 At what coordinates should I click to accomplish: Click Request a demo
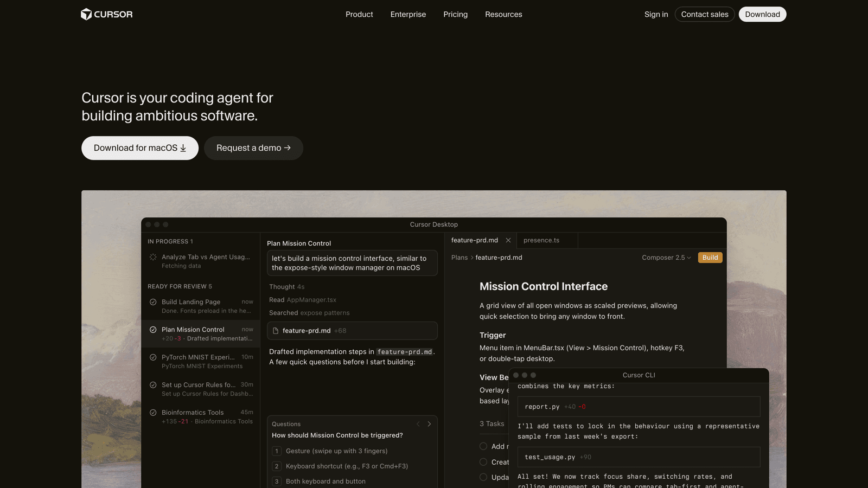click(253, 148)
